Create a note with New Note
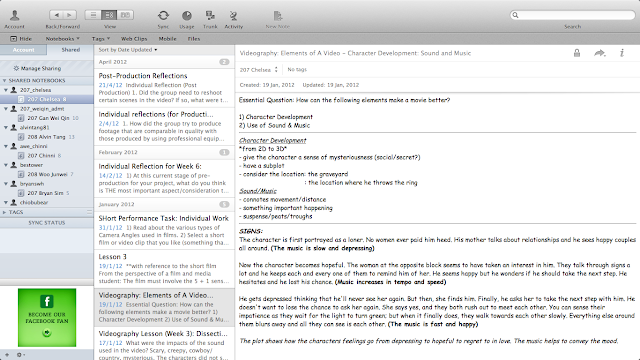 (x=278, y=19)
